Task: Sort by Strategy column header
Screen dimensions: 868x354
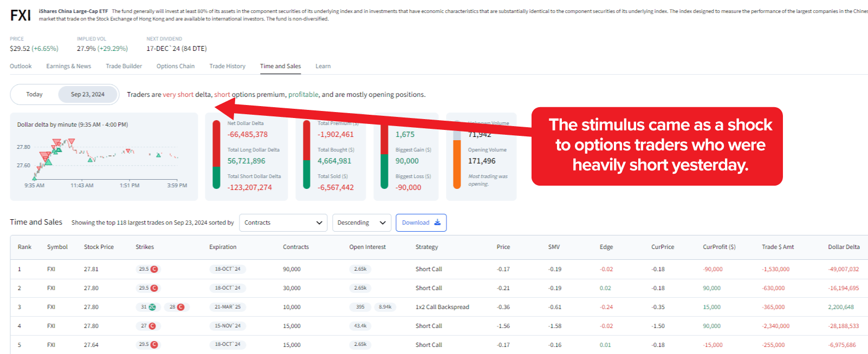Action: pos(427,247)
